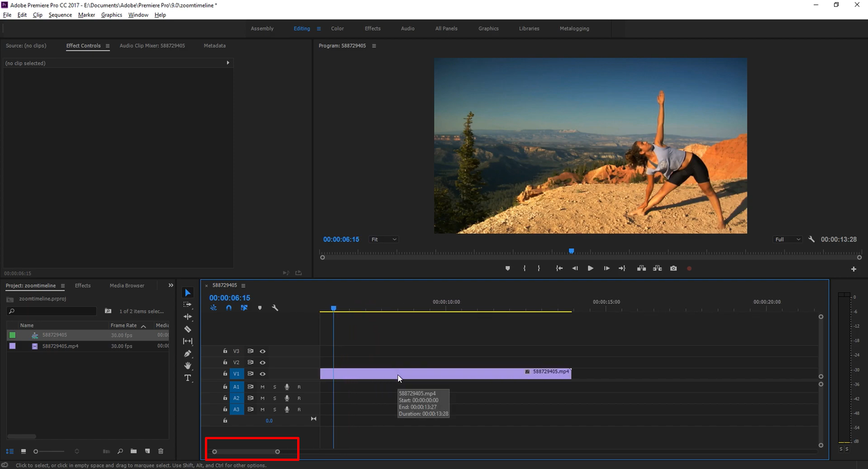The width and height of the screenshot is (868, 469).
Task: Solo the A2 audio track
Action: click(x=275, y=399)
